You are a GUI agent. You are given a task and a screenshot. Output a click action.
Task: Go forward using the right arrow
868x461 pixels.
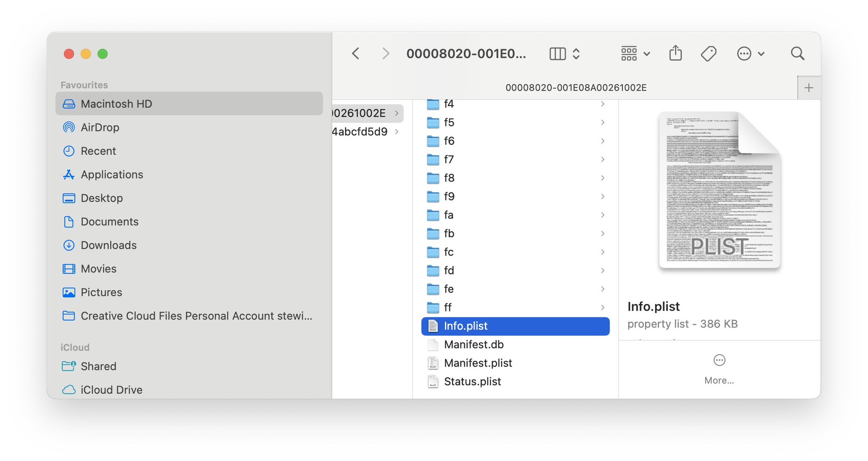[x=385, y=53]
